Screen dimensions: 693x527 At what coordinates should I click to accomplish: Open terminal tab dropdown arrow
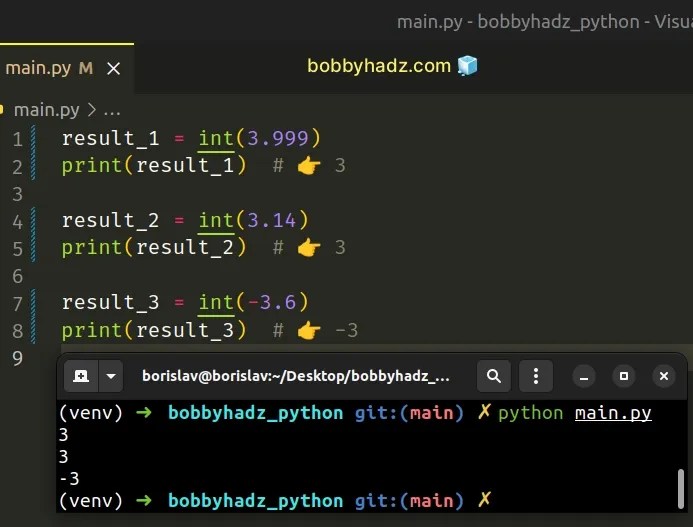111,376
